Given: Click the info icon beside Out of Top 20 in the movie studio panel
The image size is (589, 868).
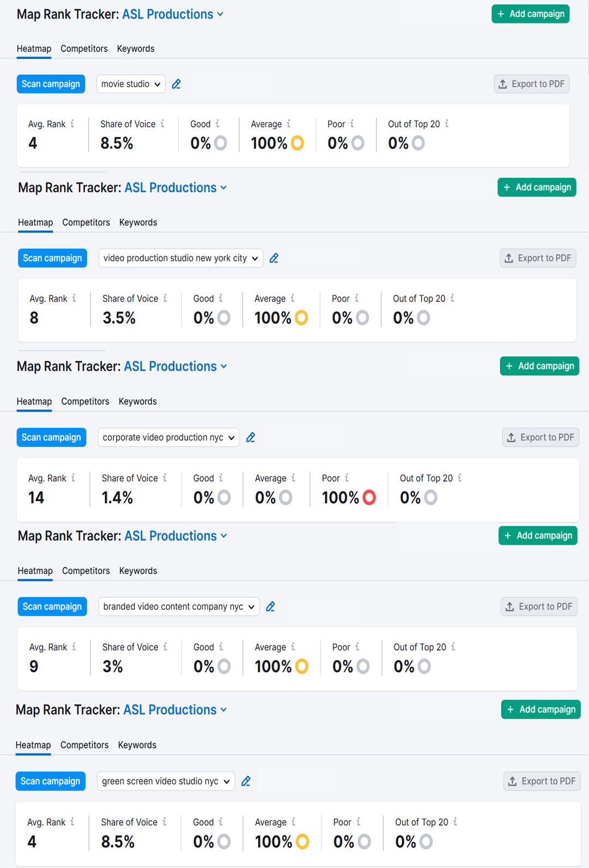Looking at the screenshot, I should coord(447,124).
